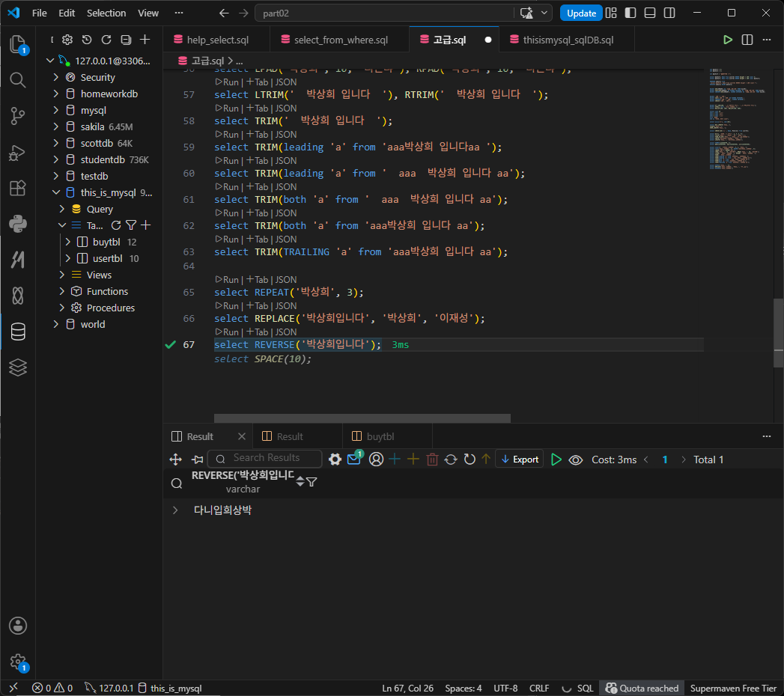
Task: Filter the Tables node
Action: 131,225
